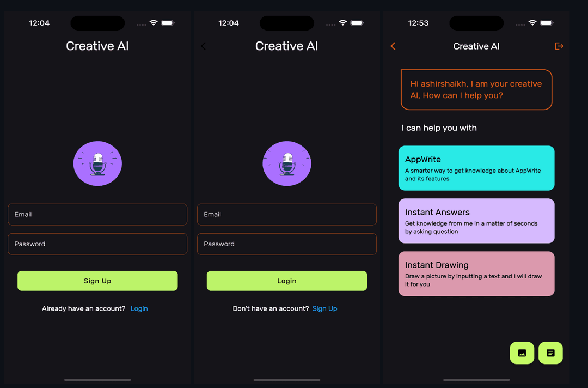588x388 pixels.
Task: Open image generation with the picture button
Action: [522, 353]
